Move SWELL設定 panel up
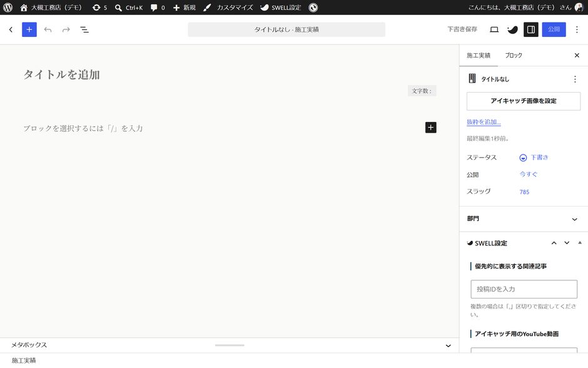Screen dimensions: 588x368 pyautogui.click(x=554, y=243)
